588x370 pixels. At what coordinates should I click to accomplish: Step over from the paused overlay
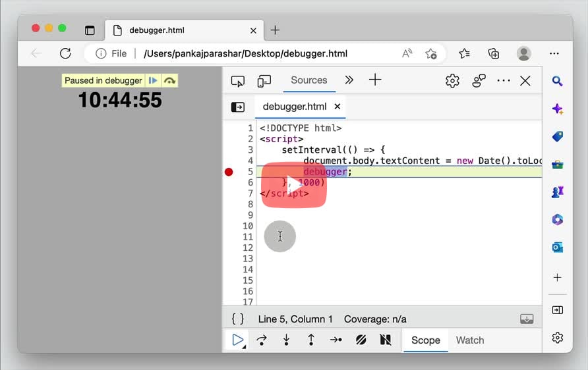pyautogui.click(x=169, y=80)
